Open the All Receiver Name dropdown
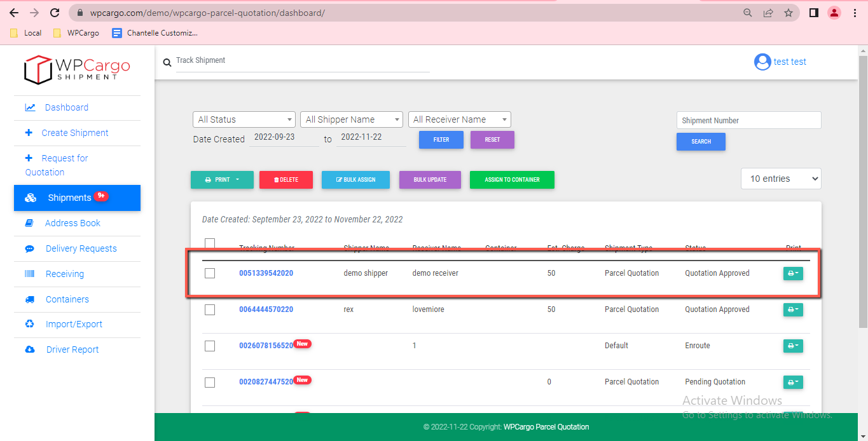 click(x=460, y=119)
